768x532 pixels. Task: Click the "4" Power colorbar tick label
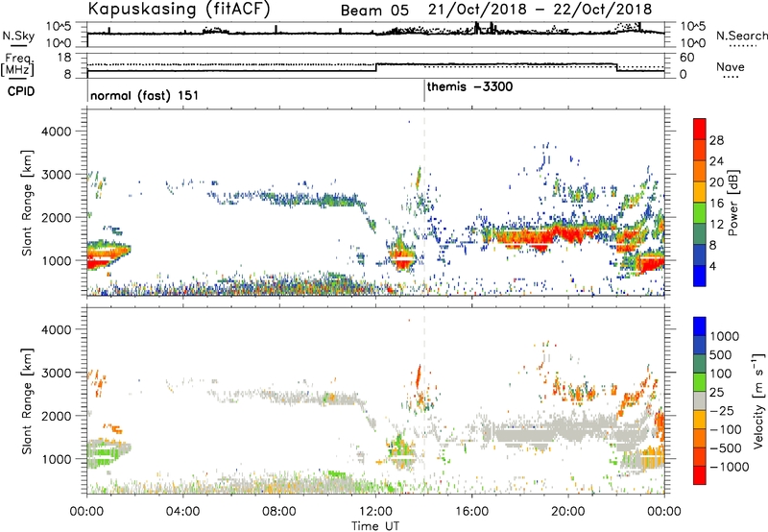712,266
